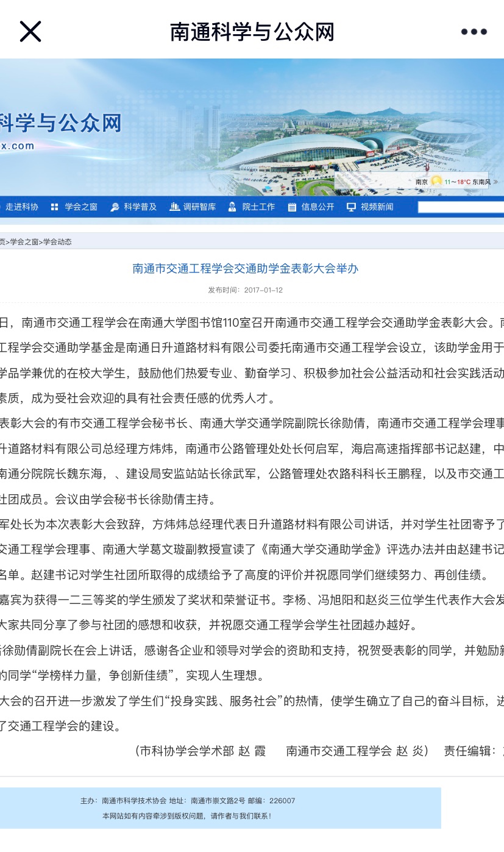Click the search input field
Viewport: 504px width, 852px height.
(x=461, y=207)
